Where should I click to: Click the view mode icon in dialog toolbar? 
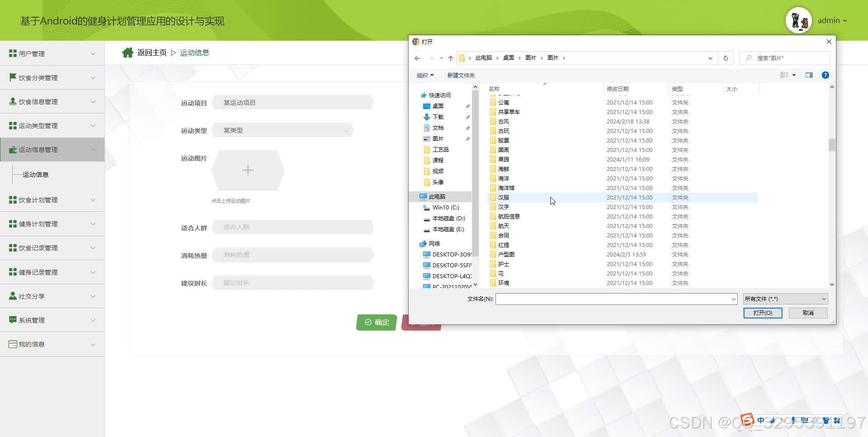point(784,75)
